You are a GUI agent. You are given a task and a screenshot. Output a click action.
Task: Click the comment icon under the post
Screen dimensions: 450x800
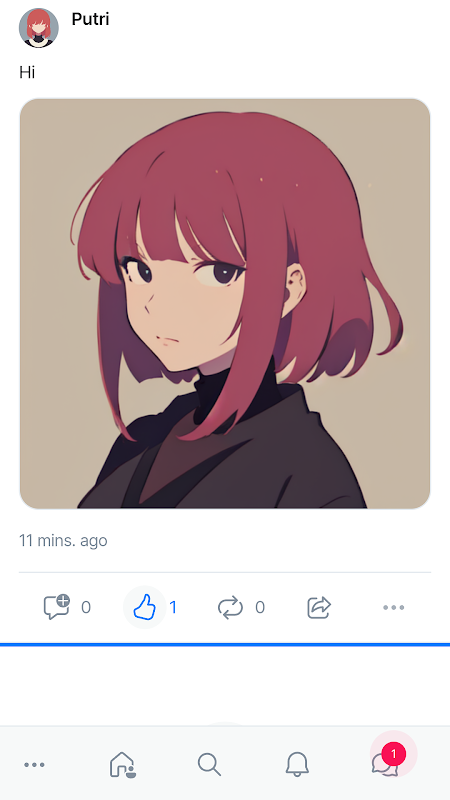coord(57,607)
